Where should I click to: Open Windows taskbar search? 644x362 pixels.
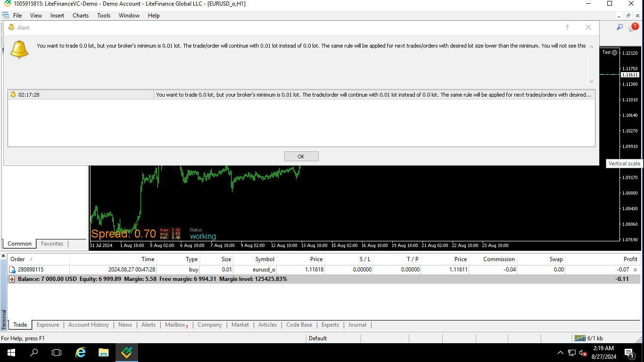tap(34, 353)
